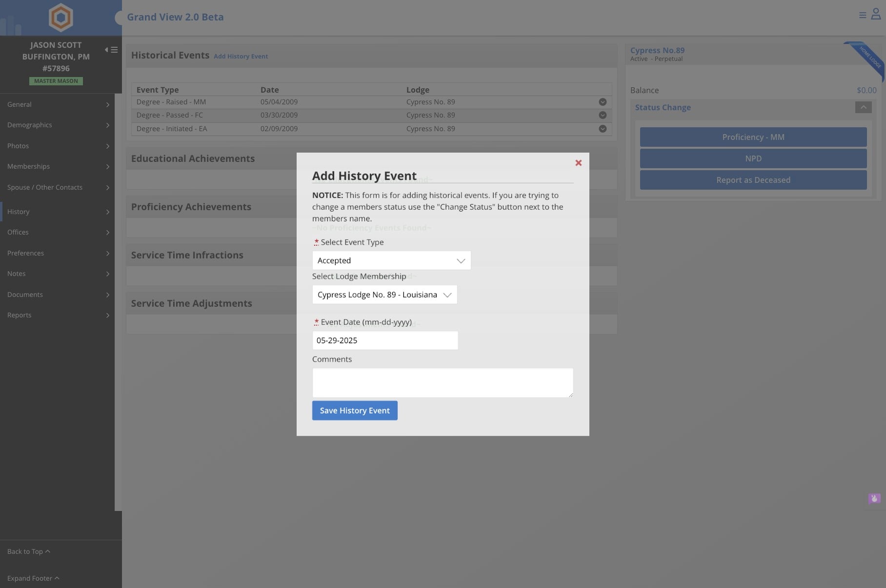Click the Proficiency Achievements heading
Image resolution: width=886 pixels, height=588 pixels.
pyautogui.click(x=191, y=207)
